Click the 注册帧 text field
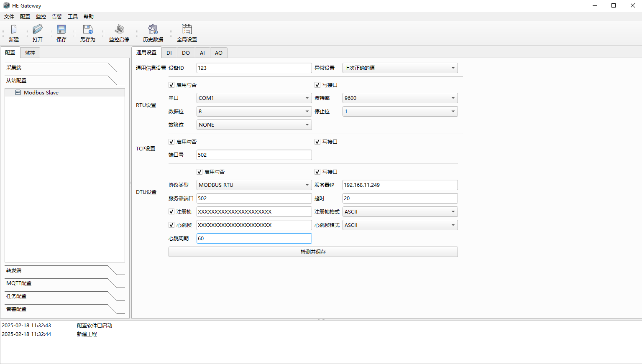Screen dimensions: 642x364 point(254,211)
